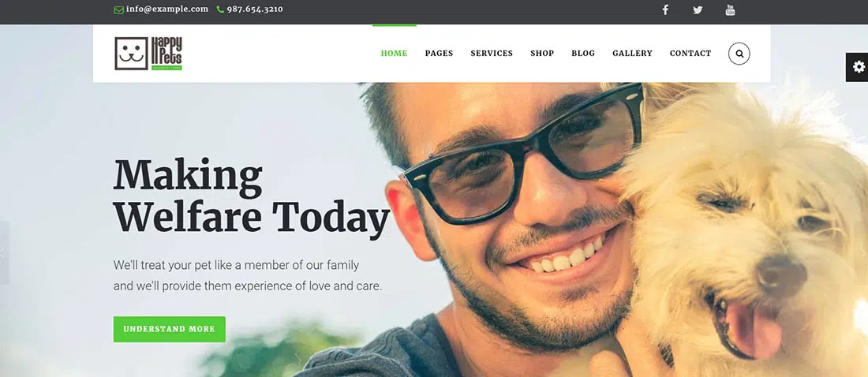
Task: Open the Twitter social icon
Action: 698,9
